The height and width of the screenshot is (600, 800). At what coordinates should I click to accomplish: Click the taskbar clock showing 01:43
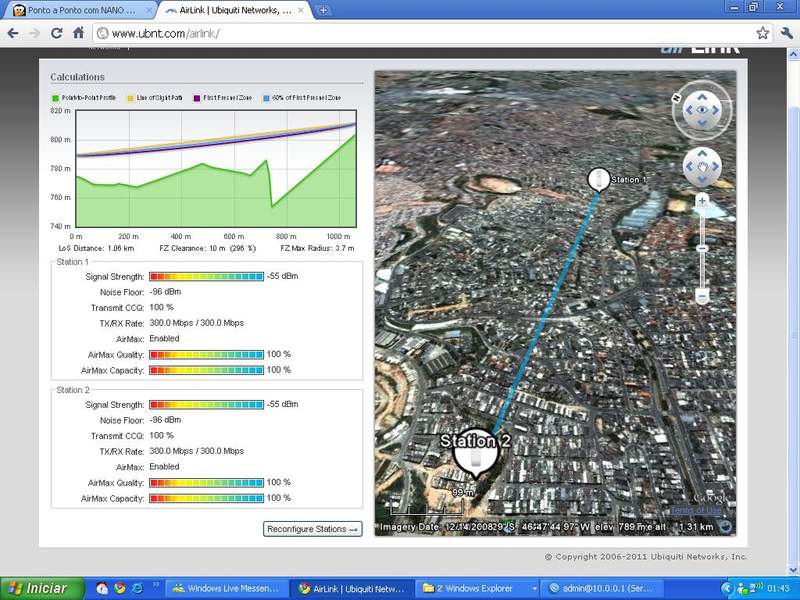(778, 589)
